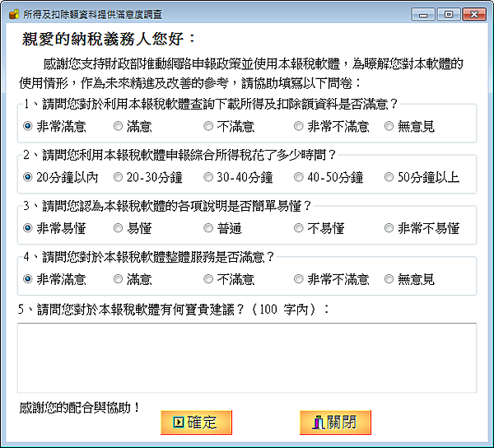
Task: Click the title text 所得及扣除額資料提供滿意度調查
Action: (92, 15)
